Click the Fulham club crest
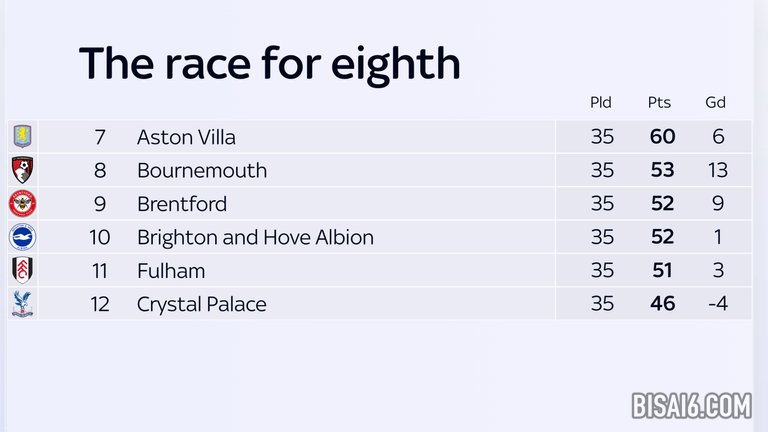 (23, 270)
